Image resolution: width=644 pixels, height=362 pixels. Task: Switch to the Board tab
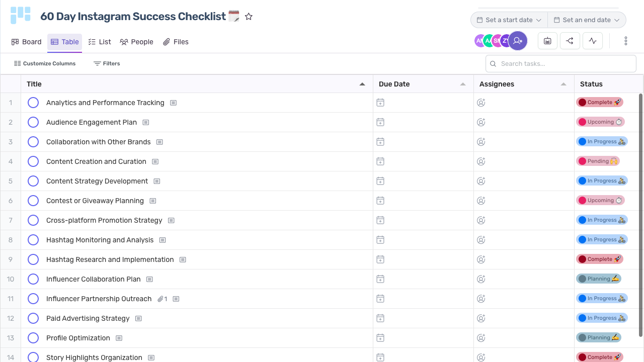(26, 42)
